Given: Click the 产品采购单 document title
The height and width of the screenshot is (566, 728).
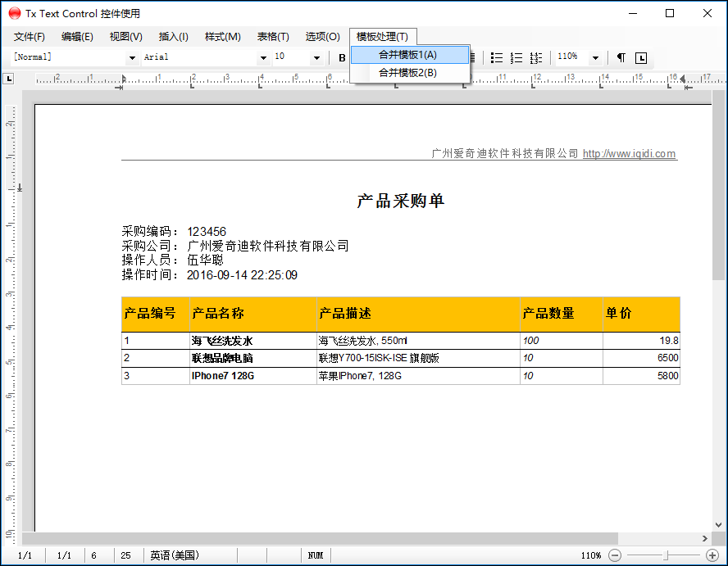Looking at the screenshot, I should click(401, 201).
